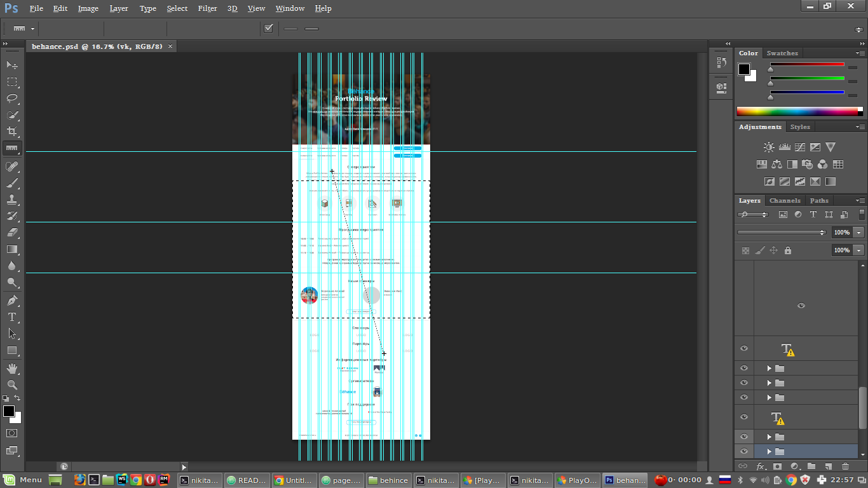Select the Hand tool
This screenshot has width=868, height=488.
[x=12, y=369]
